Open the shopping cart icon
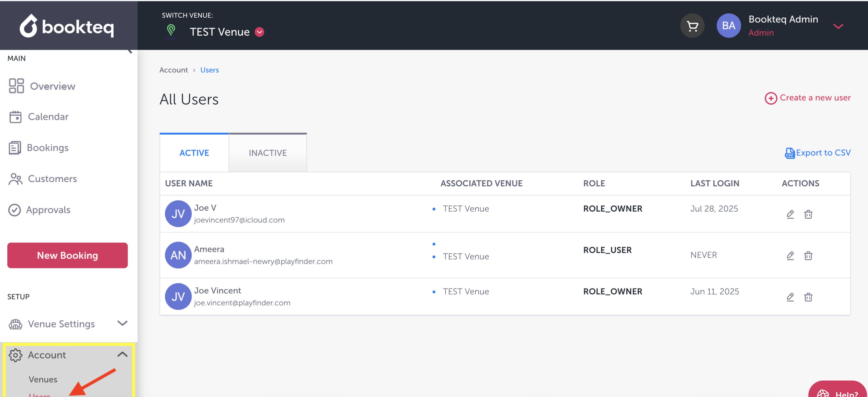868x397 pixels. 692,26
